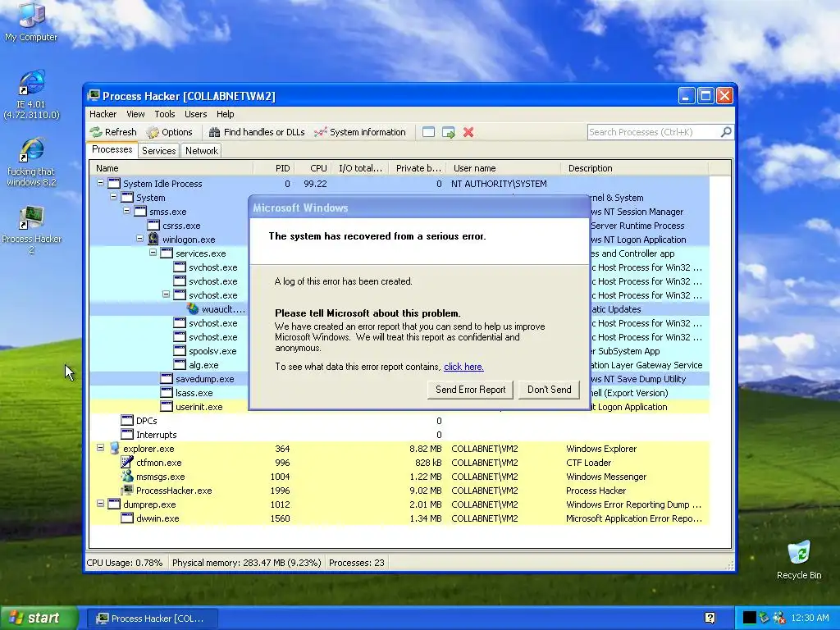Viewport: 840px width, 630px height.
Task: Open the View menu
Action: 135,114
